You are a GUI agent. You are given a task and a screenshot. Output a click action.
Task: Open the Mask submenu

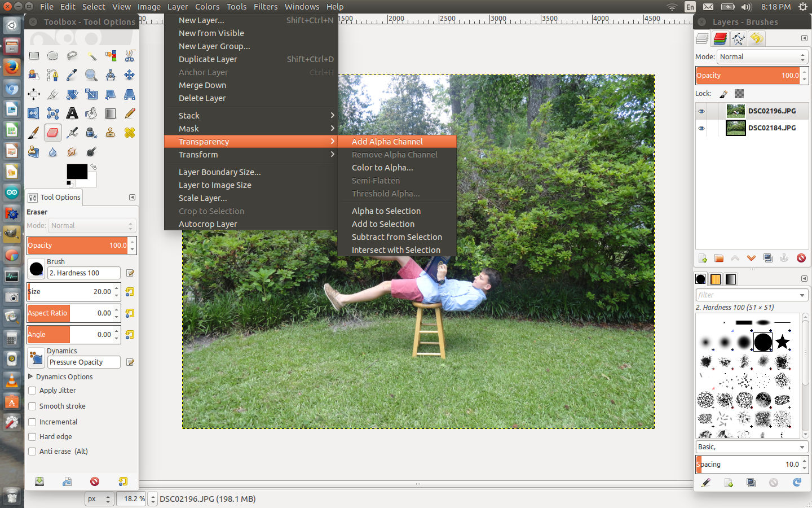tap(251, 129)
